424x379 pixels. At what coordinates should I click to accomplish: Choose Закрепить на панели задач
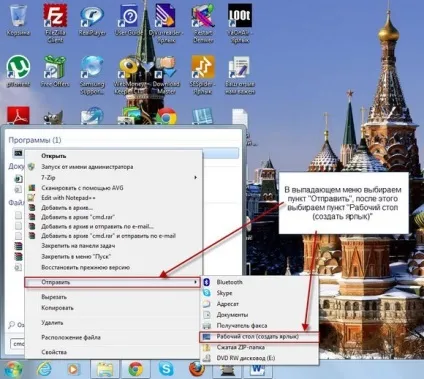pyautogui.click(x=113, y=246)
